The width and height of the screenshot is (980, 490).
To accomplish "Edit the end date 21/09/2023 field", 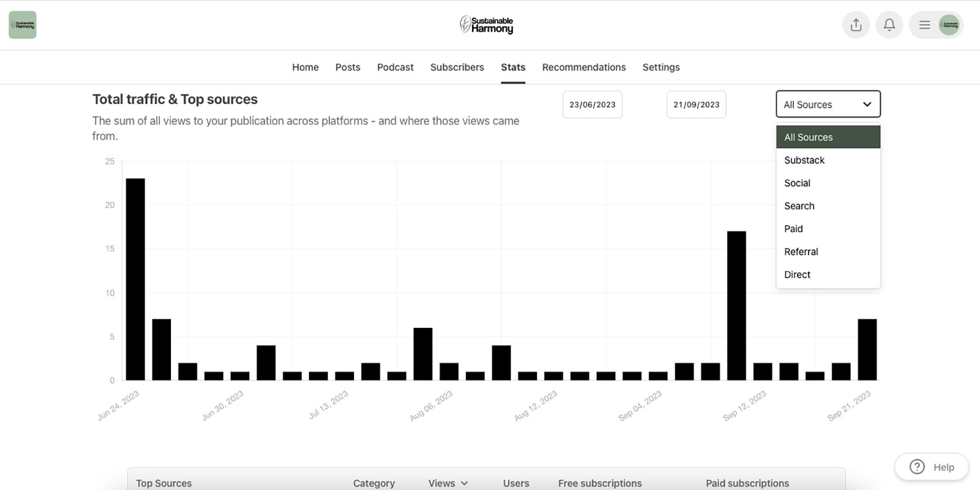I will [x=696, y=104].
